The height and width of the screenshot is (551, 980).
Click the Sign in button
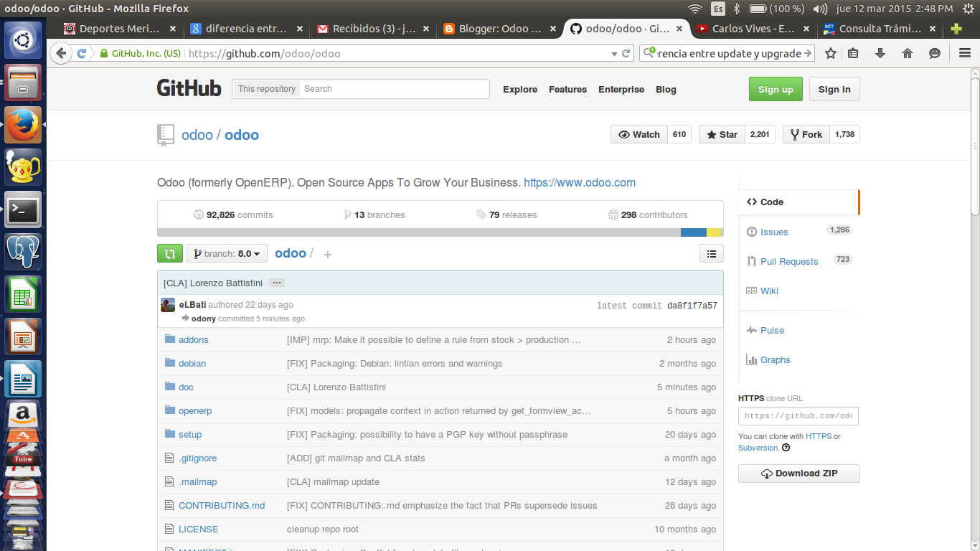834,89
